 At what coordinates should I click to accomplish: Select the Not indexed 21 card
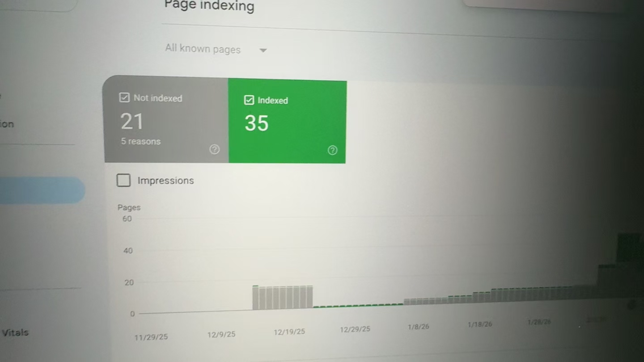point(166,119)
